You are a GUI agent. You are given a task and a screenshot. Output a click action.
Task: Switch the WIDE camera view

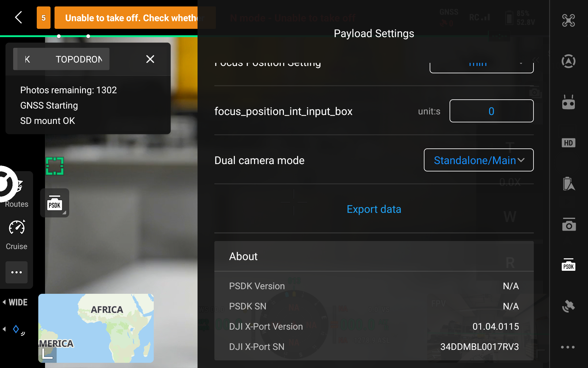click(15, 302)
